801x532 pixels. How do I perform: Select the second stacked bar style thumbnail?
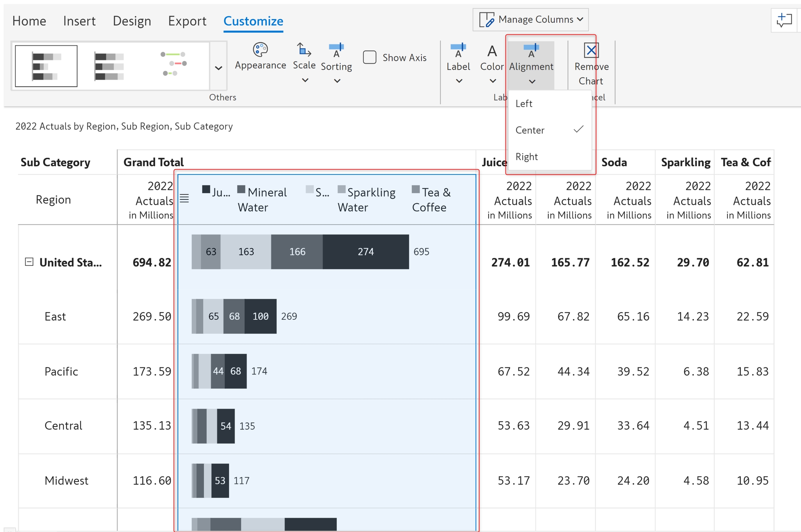tap(109, 66)
